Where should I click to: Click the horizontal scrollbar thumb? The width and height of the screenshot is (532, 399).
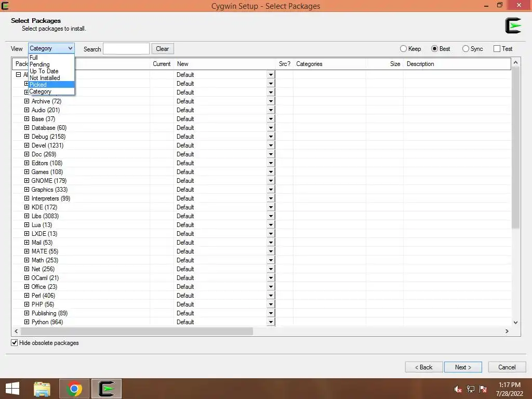pos(137,331)
